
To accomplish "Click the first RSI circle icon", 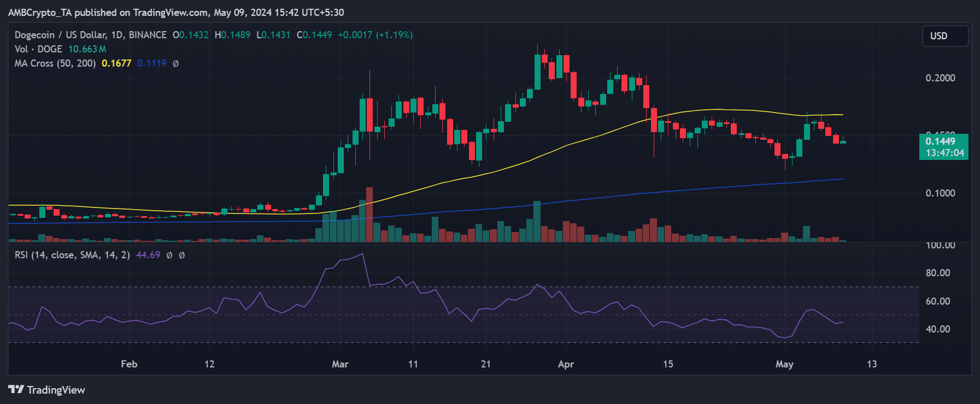I will pyautogui.click(x=169, y=255).
